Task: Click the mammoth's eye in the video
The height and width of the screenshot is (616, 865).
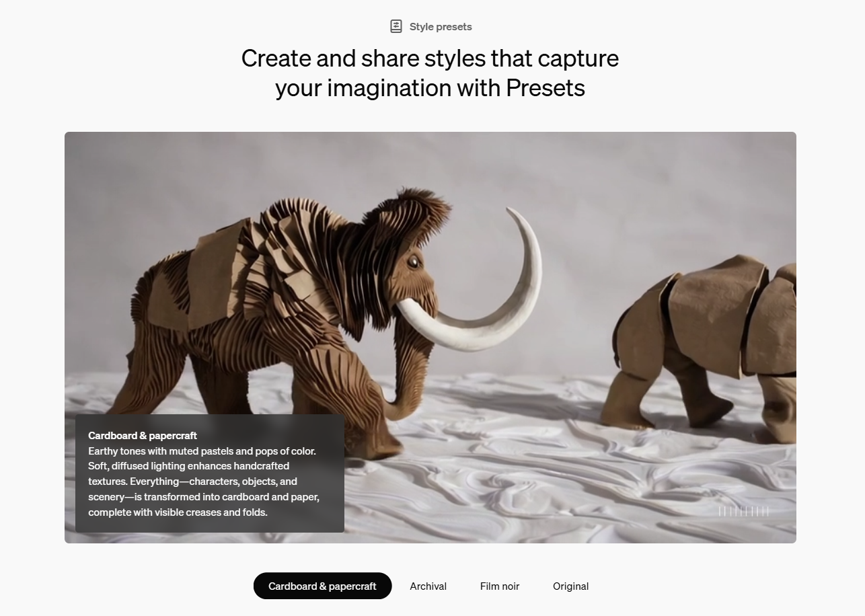Action: (x=413, y=261)
